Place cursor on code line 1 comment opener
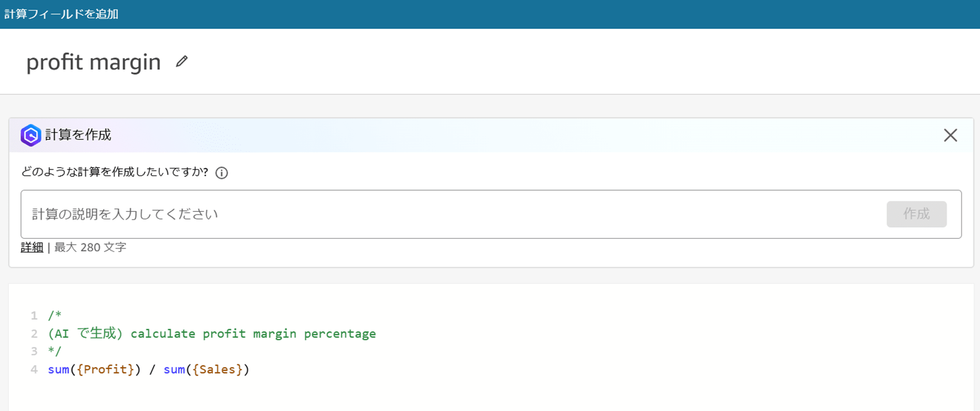 point(54,315)
